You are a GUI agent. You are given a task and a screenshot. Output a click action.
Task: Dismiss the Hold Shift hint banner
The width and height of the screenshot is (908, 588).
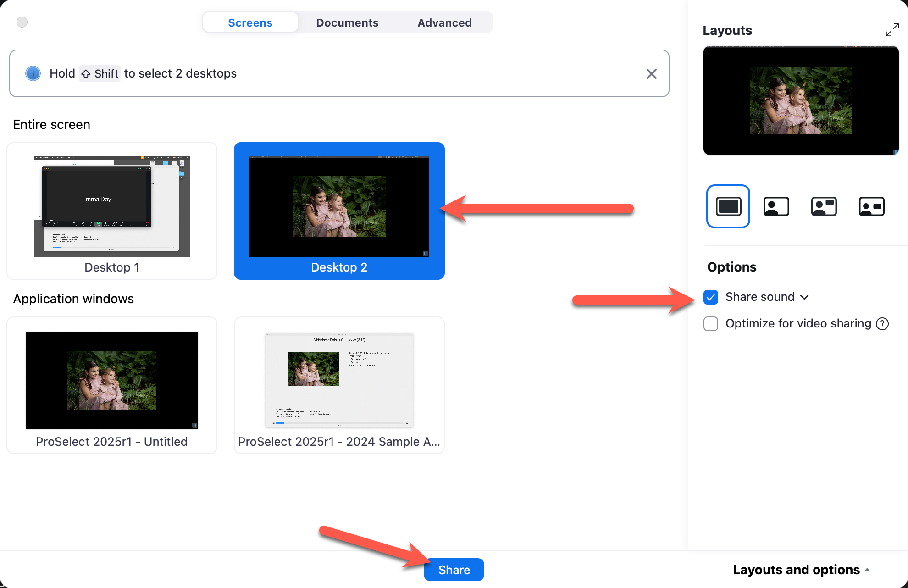point(651,74)
